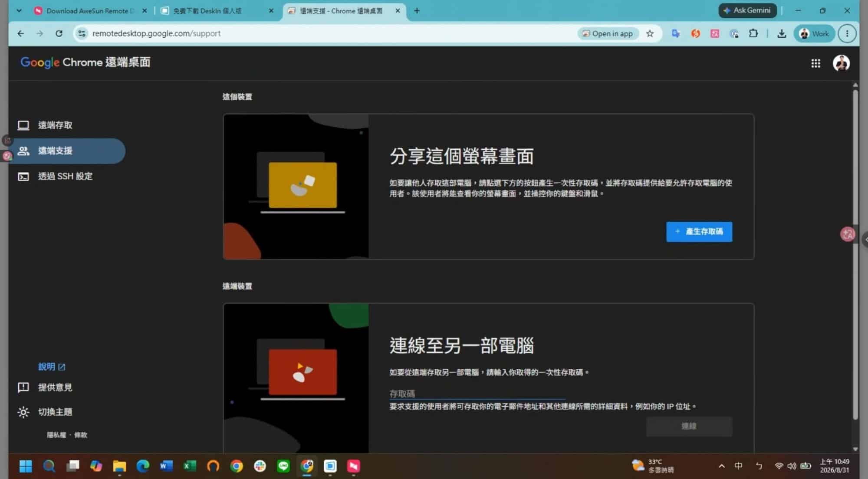Click Open in app button

[608, 33]
